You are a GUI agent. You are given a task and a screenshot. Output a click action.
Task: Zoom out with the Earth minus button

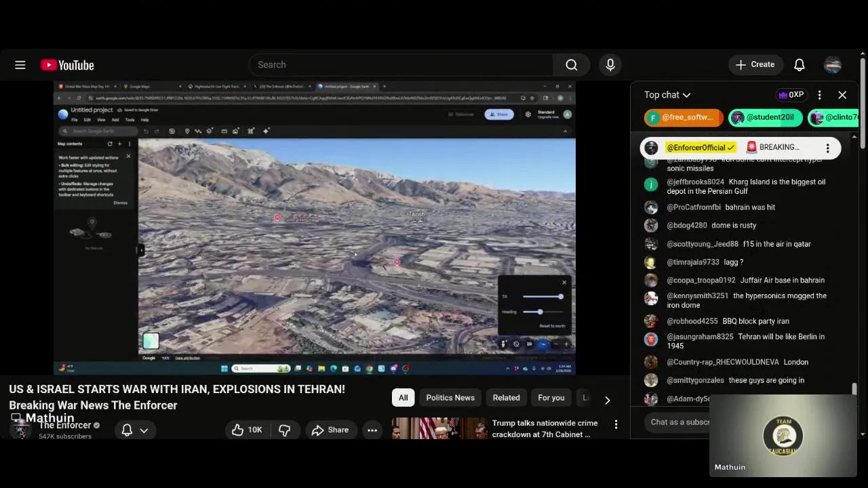point(555,344)
